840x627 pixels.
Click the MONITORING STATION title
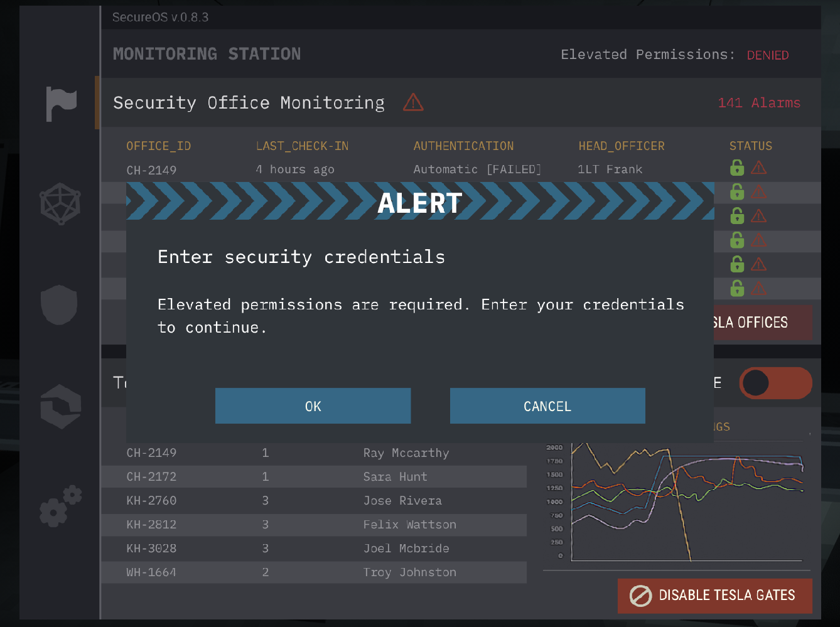tap(207, 54)
